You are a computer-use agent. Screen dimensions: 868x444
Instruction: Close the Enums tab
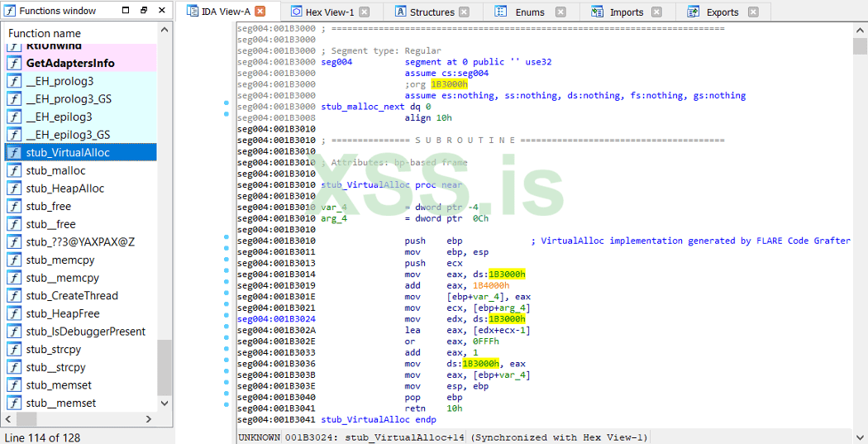click(560, 12)
